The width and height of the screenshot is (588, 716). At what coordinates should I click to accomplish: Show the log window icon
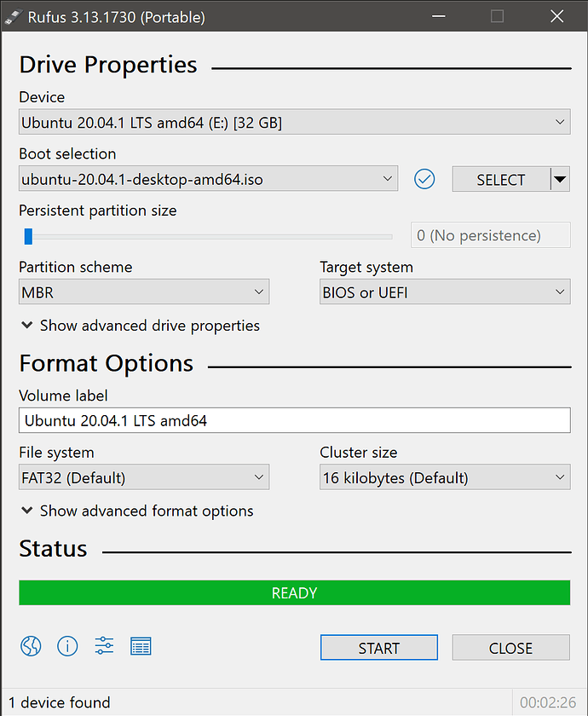tap(141, 646)
